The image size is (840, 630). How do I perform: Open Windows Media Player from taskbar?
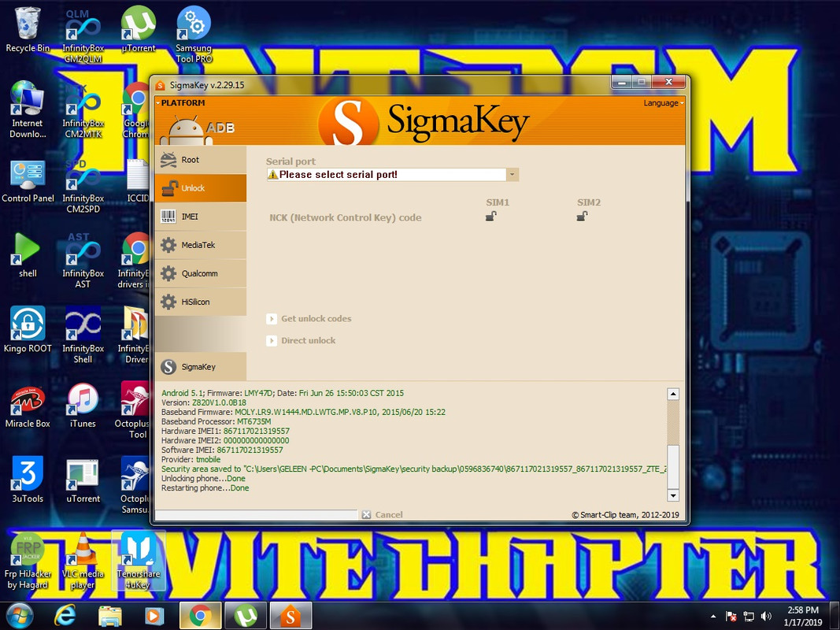[x=154, y=616]
